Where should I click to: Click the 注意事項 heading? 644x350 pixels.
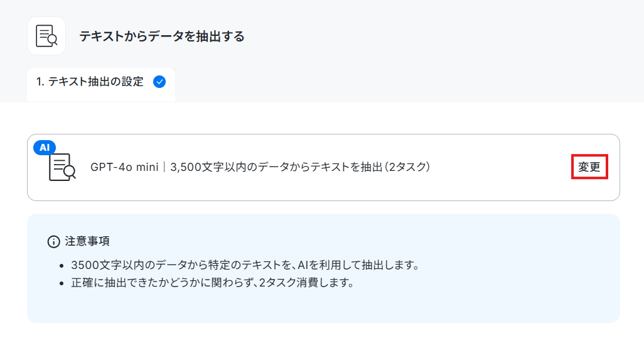87,241
